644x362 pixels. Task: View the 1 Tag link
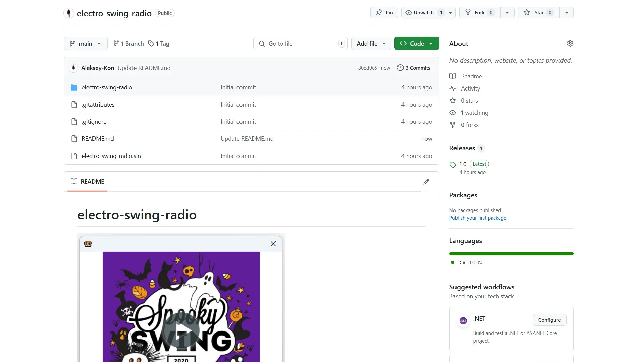(159, 43)
